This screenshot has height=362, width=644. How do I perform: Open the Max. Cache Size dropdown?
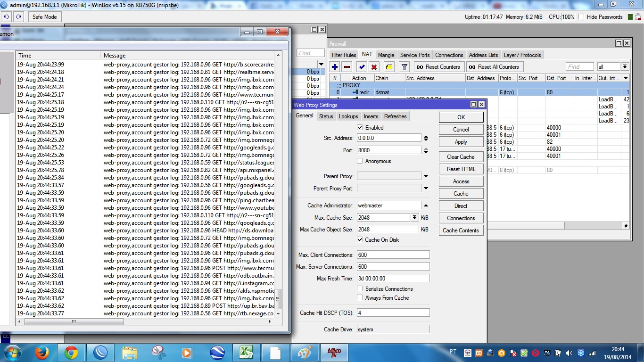(414, 217)
